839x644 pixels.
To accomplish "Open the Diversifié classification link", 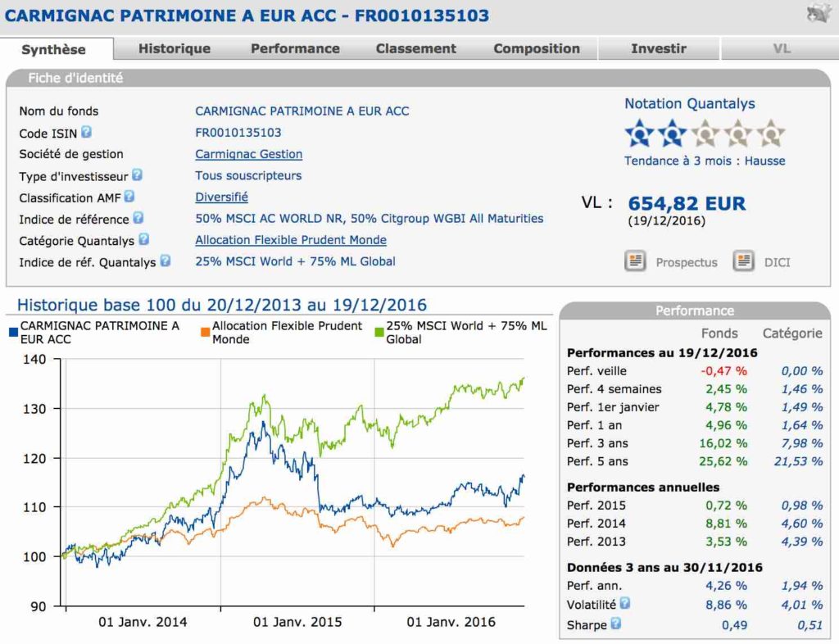I will pyautogui.click(x=221, y=197).
